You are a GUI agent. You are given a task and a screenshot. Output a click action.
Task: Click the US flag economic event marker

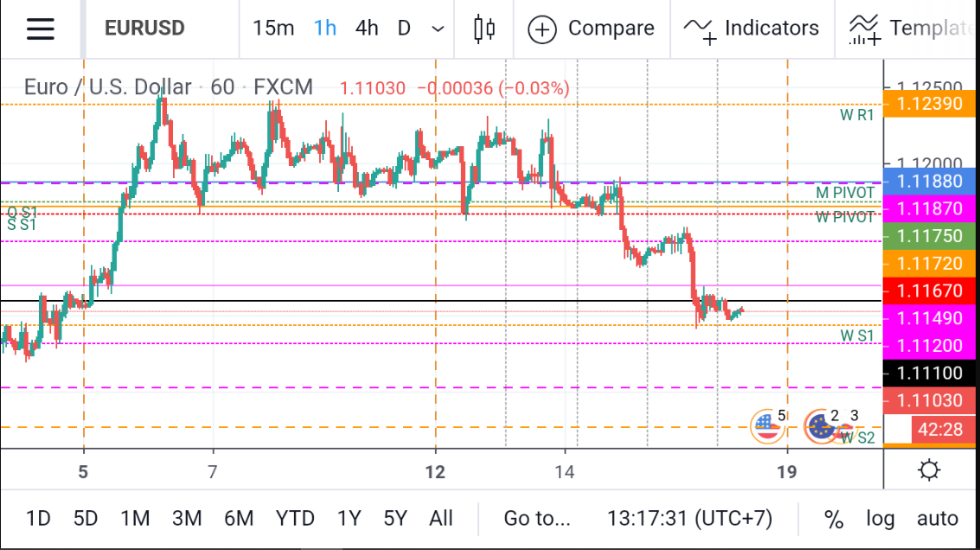pyautogui.click(x=765, y=425)
